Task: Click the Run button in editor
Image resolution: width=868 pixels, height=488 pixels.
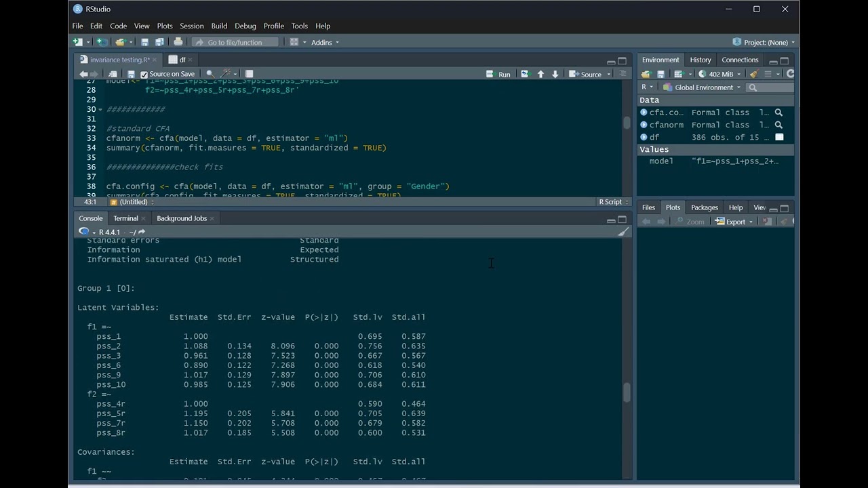Action: (x=498, y=74)
